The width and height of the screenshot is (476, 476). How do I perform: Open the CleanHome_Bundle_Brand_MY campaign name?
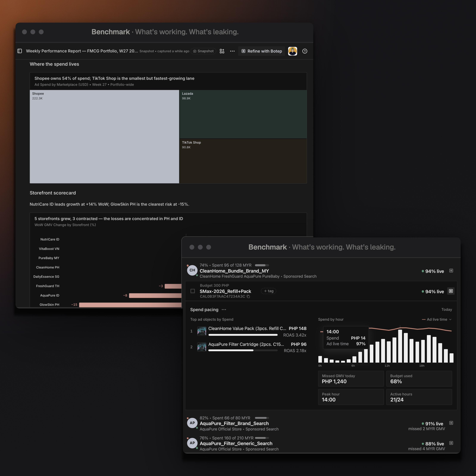point(234,271)
